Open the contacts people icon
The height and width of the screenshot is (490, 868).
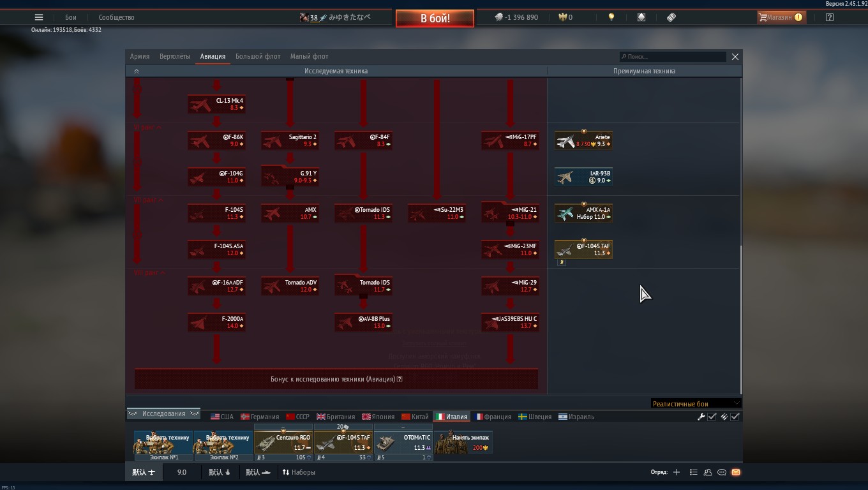click(x=708, y=472)
